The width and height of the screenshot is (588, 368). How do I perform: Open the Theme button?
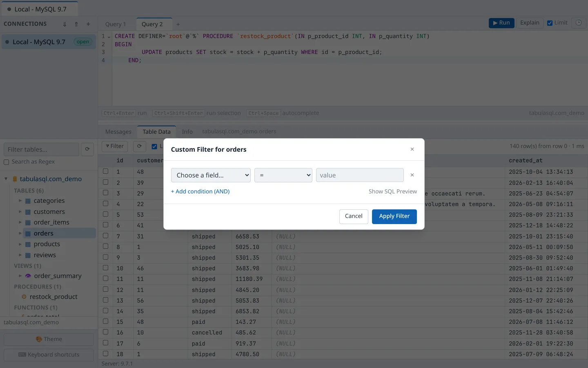(49, 339)
